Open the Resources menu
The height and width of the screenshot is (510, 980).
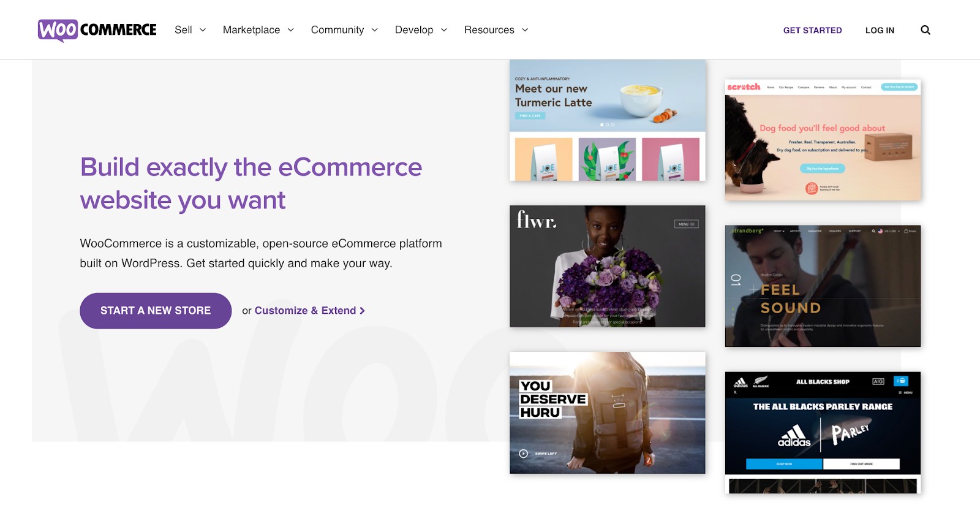coord(496,30)
